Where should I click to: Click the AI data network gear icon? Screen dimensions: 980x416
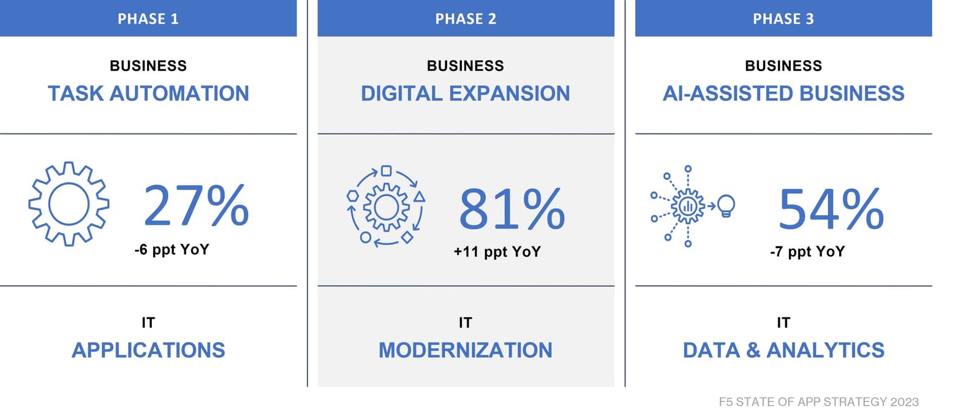tap(687, 206)
